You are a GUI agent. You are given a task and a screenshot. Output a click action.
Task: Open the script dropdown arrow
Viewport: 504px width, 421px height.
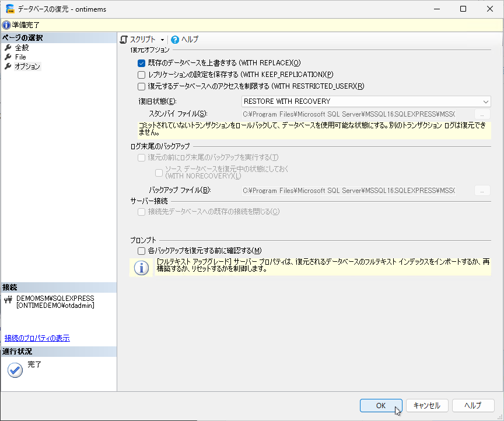pyautogui.click(x=162, y=40)
